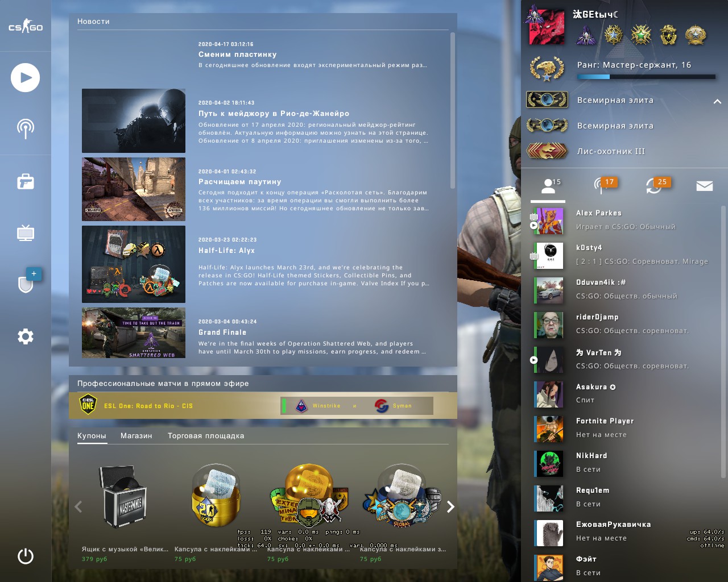728x582 pixels.
Task: Open the broadcast antenna icon in the left sidebar
Action: 26,129
